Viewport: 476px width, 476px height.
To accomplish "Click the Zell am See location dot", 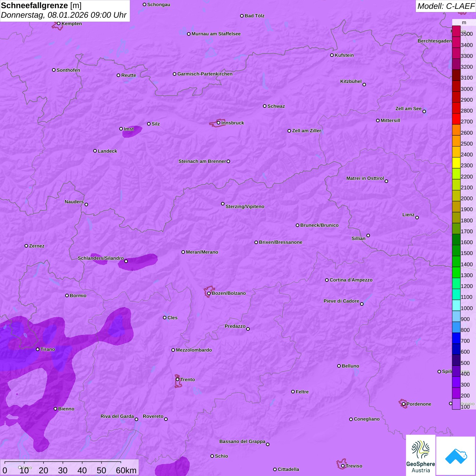I will pyautogui.click(x=424, y=112).
